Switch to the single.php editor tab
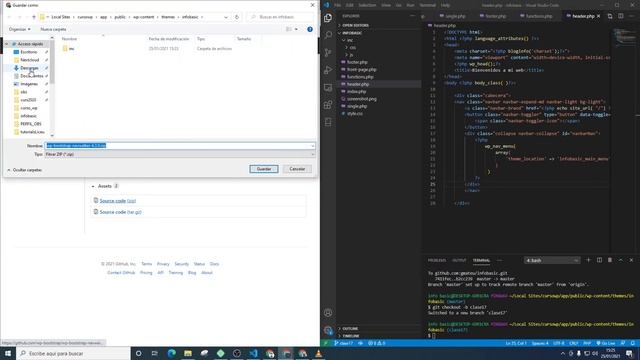 (455, 16)
